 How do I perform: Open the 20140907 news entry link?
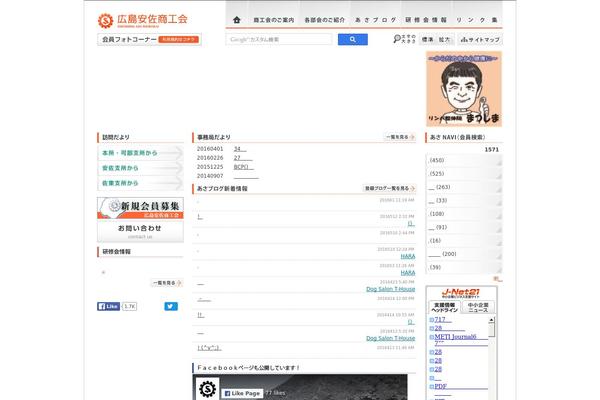[246, 176]
